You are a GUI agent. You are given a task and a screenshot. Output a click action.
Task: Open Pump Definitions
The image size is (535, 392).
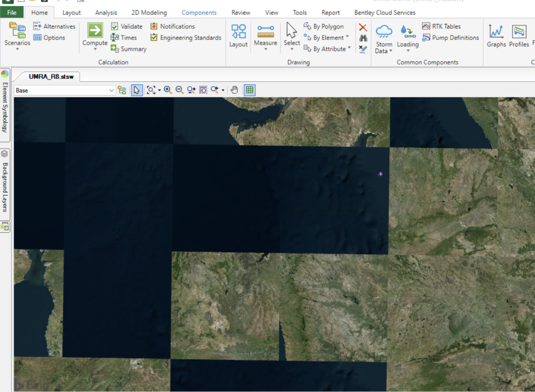pyautogui.click(x=450, y=38)
